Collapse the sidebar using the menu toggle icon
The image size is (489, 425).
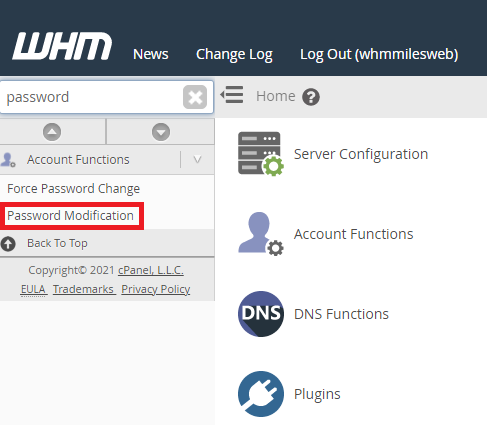(232, 95)
